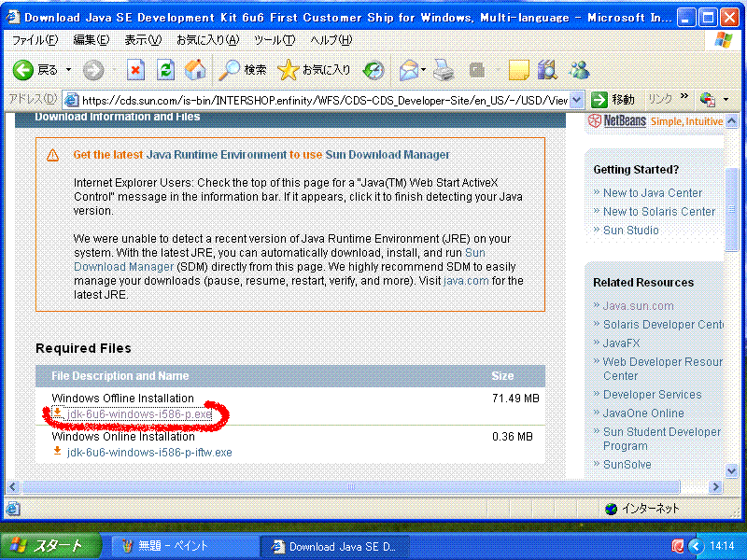Click the Mail envelope toolbar icon
This screenshot has height=560, width=747.
(x=409, y=71)
